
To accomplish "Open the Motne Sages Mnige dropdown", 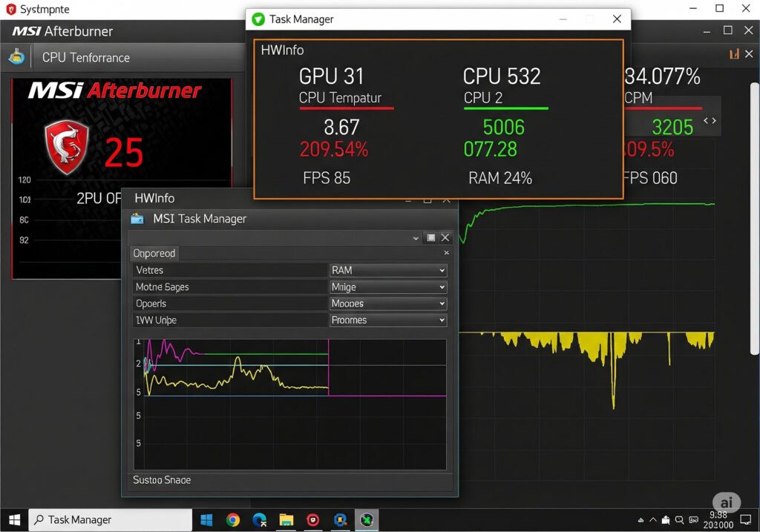I will (388, 287).
